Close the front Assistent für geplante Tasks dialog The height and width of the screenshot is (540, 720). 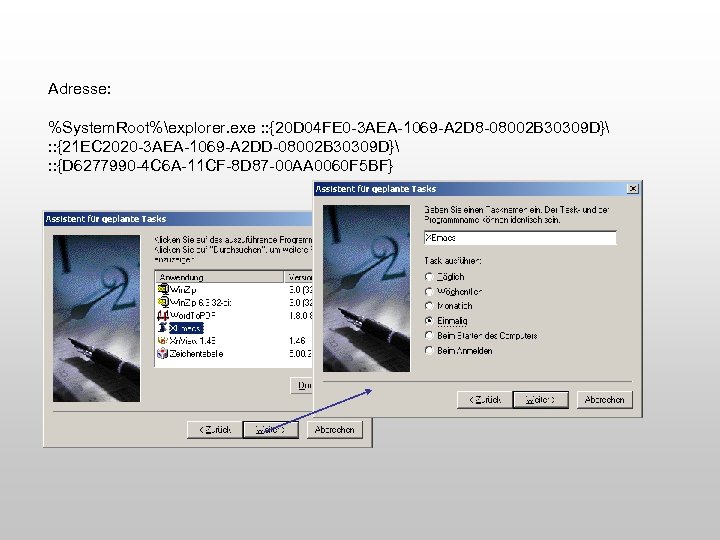pos(633,189)
